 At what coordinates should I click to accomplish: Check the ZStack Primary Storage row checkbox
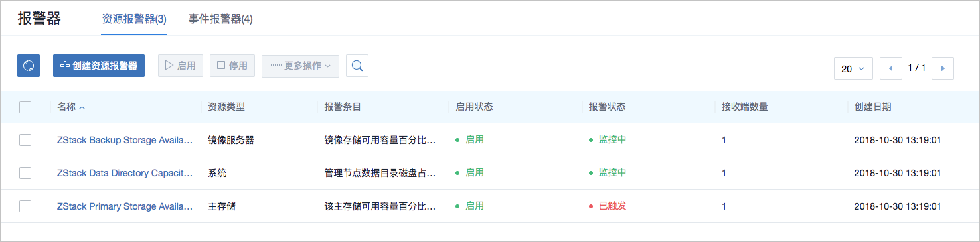[x=25, y=206]
